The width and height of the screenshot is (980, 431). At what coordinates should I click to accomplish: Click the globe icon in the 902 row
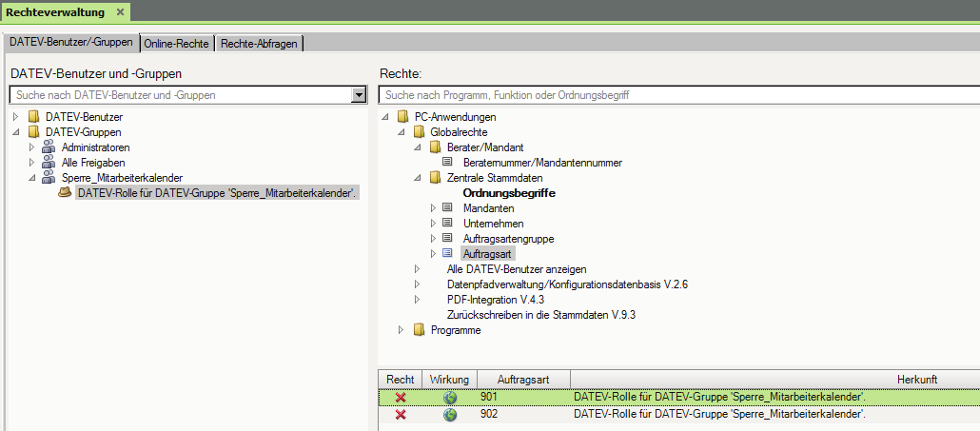pyautogui.click(x=449, y=415)
